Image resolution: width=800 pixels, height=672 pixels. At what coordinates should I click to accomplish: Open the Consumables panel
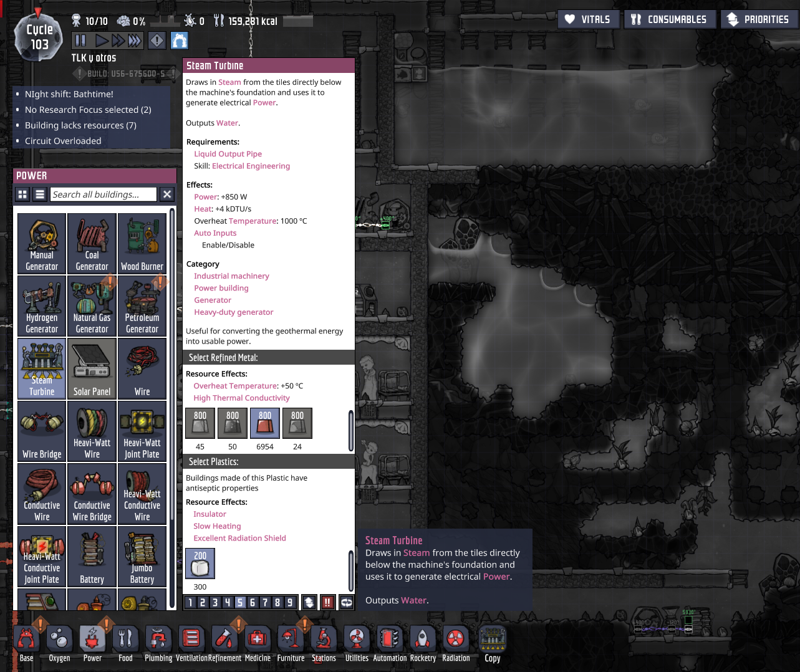670,19
